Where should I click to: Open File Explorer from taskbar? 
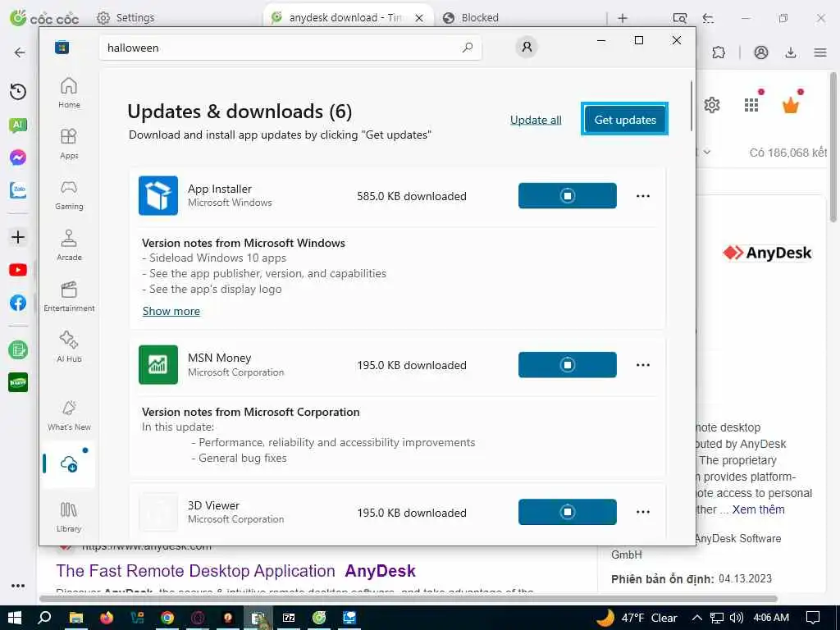pos(75,618)
